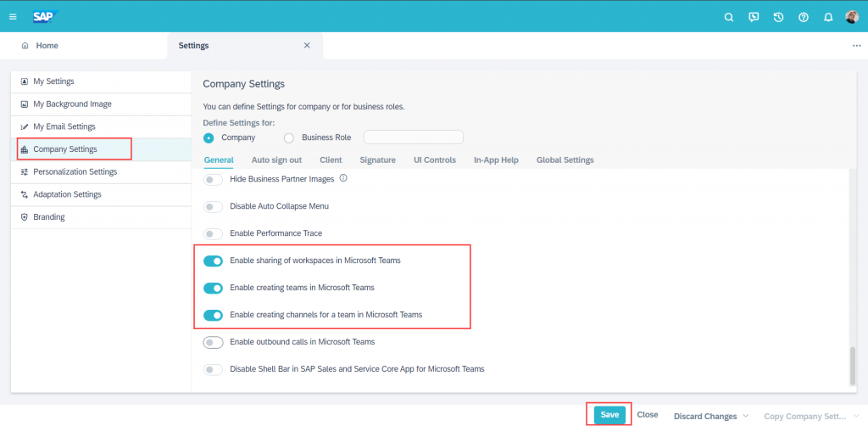Open the user profile avatar
The width and height of the screenshot is (868, 426).
852,17
